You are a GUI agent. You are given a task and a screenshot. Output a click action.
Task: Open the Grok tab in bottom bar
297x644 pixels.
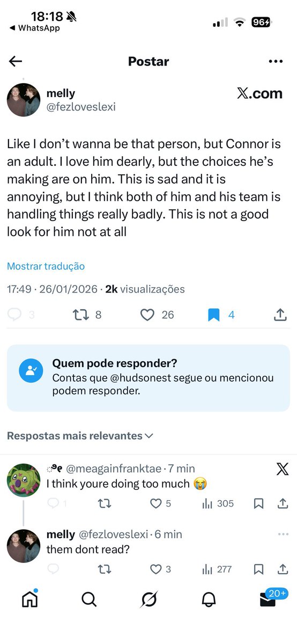(x=148, y=599)
